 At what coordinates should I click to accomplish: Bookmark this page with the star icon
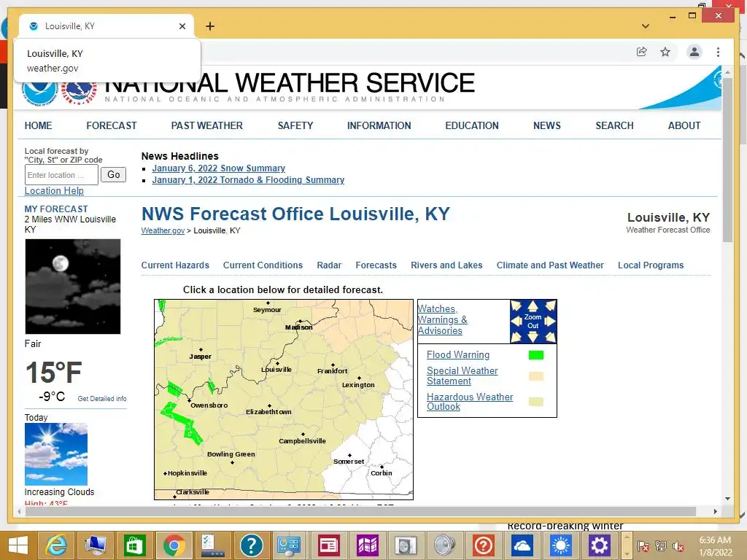point(665,52)
